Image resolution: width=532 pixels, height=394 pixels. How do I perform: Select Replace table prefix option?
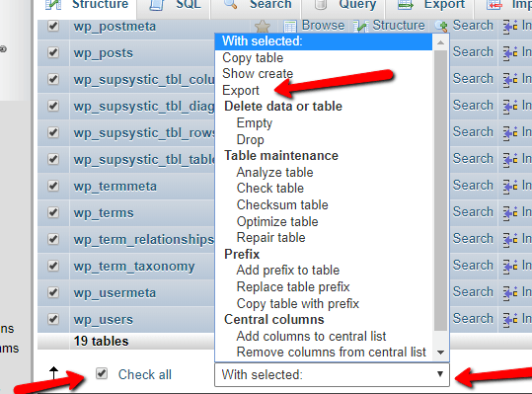point(293,287)
